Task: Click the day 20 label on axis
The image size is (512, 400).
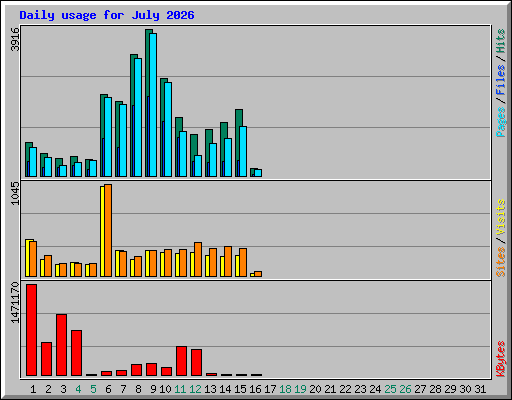Action: pos(315,389)
